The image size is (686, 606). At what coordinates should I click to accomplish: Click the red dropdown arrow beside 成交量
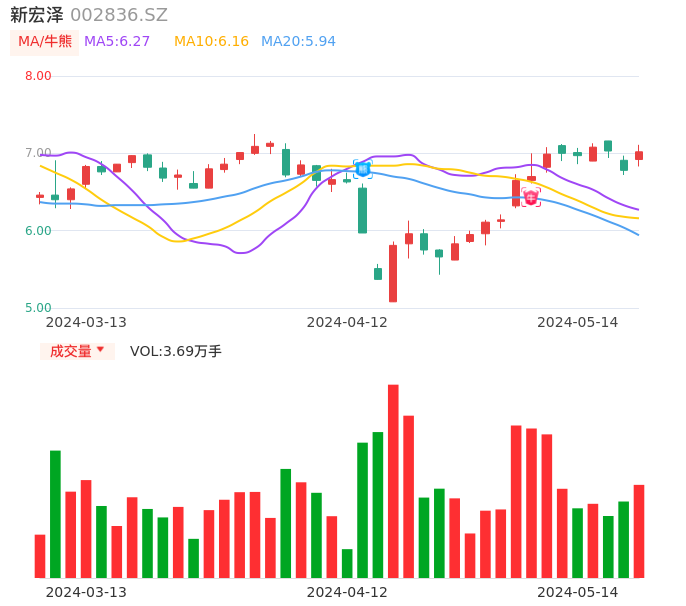(x=100, y=351)
